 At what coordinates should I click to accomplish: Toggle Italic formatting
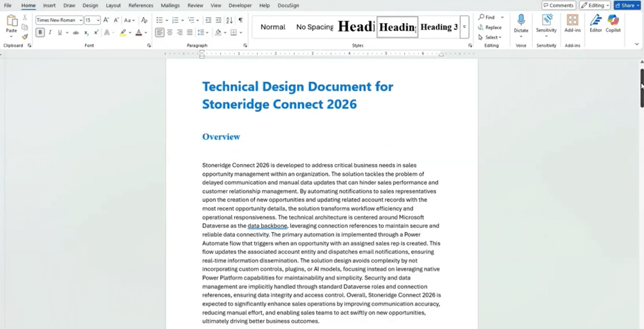pos(50,32)
